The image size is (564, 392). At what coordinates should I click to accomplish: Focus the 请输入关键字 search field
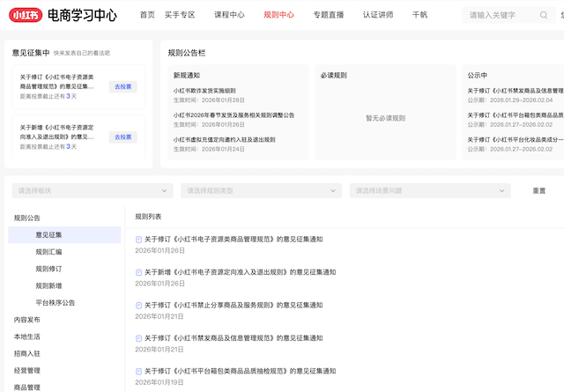point(500,15)
